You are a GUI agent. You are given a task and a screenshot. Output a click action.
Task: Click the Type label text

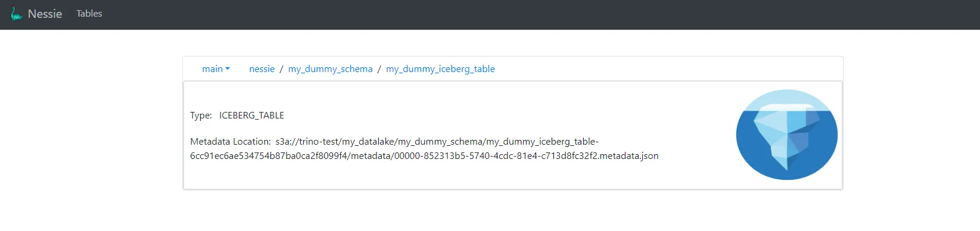tap(201, 115)
